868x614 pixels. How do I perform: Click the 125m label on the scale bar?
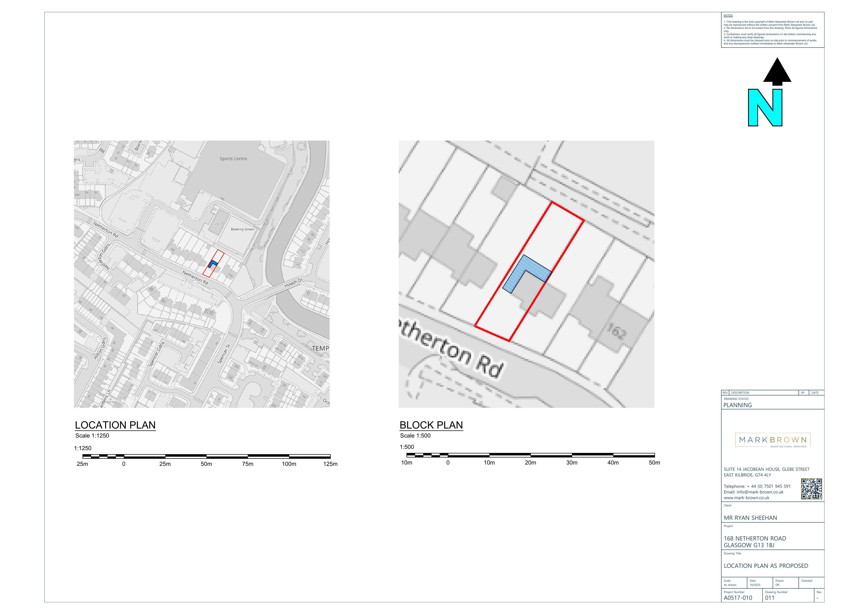(x=330, y=464)
